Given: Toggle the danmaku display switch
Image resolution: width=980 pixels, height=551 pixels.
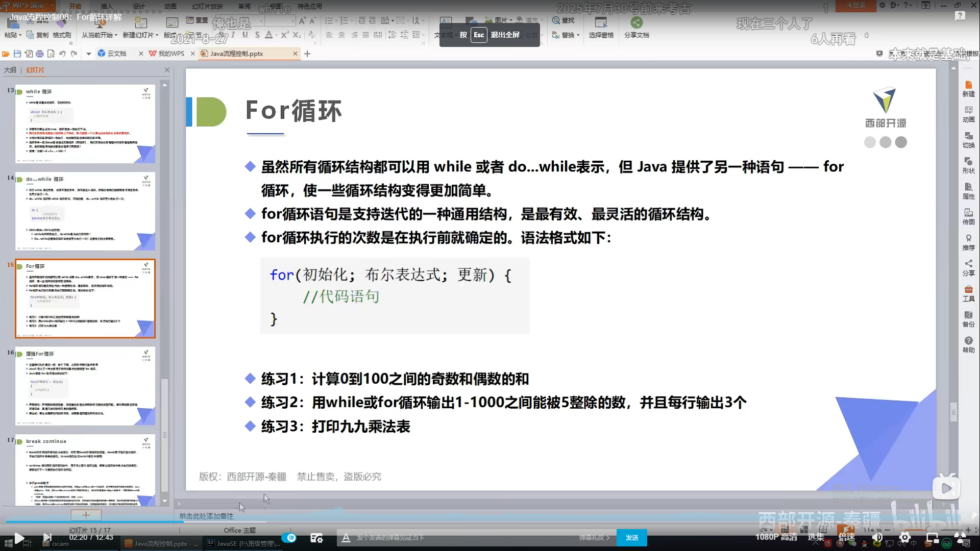Looking at the screenshot, I should (289, 537).
